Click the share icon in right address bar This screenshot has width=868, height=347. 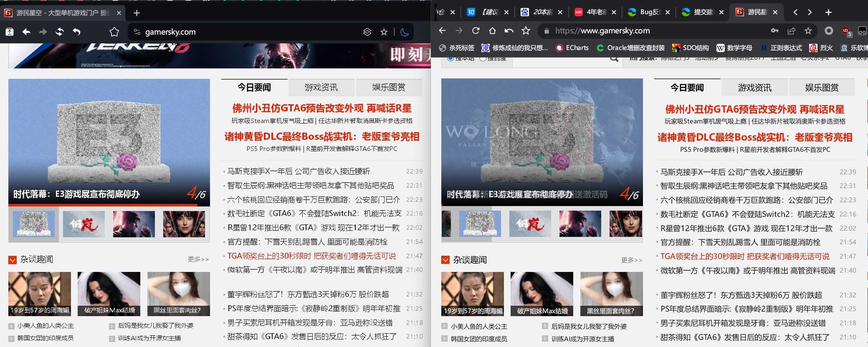791,30
